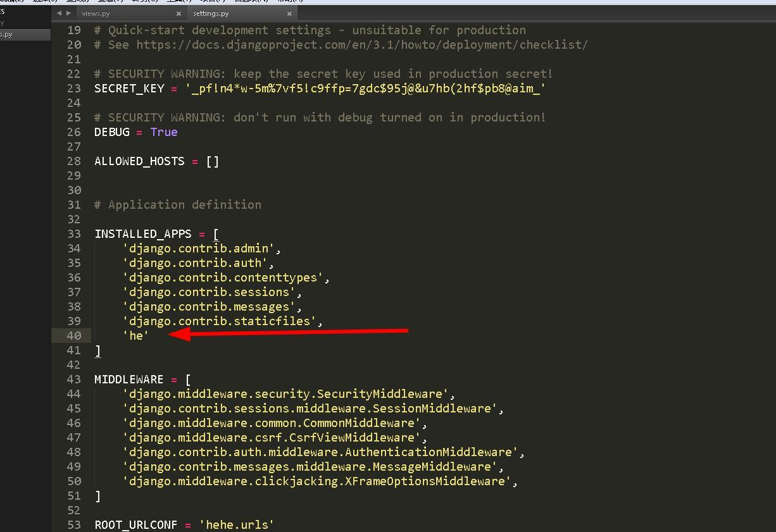Screen dimensions: 776x532
Task: Click the CommonMiddleware entry
Action: tap(272, 423)
